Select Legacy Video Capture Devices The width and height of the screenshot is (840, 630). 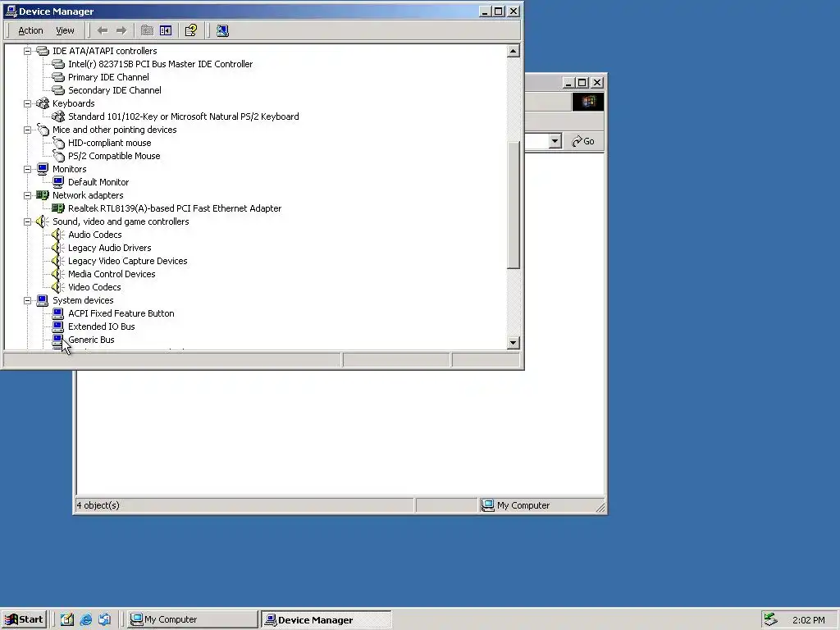[x=127, y=261]
